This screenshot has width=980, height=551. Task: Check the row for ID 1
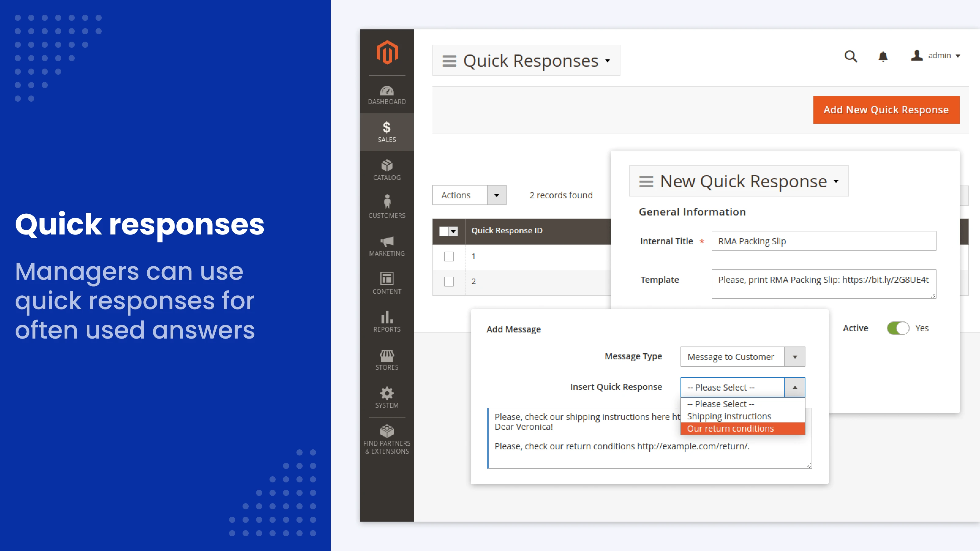[449, 256]
